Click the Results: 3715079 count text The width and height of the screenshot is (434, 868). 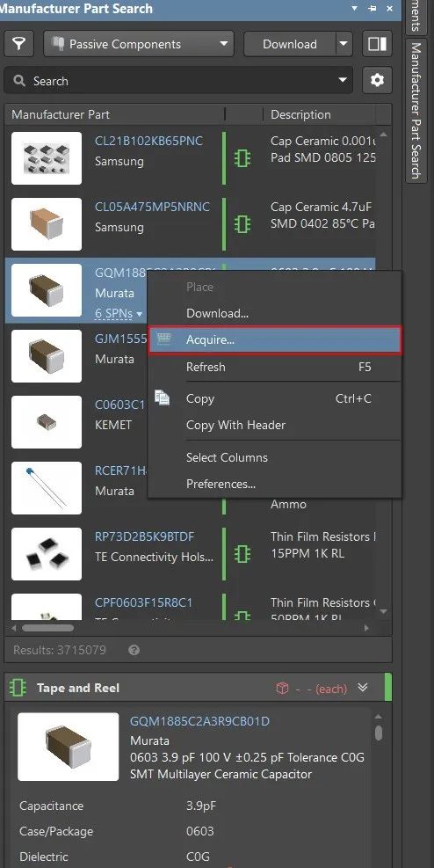click(60, 650)
